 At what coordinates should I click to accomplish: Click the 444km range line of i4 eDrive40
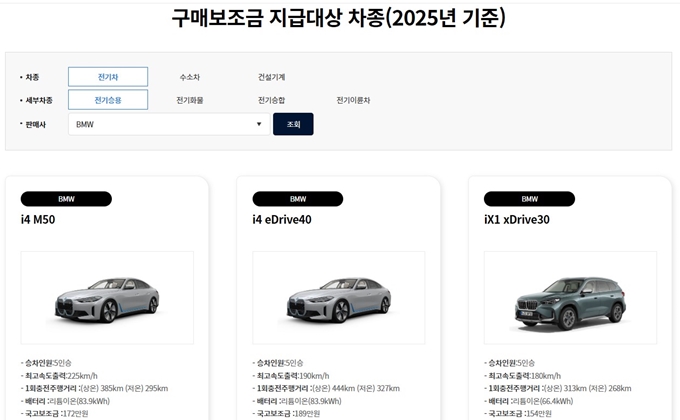326,388
